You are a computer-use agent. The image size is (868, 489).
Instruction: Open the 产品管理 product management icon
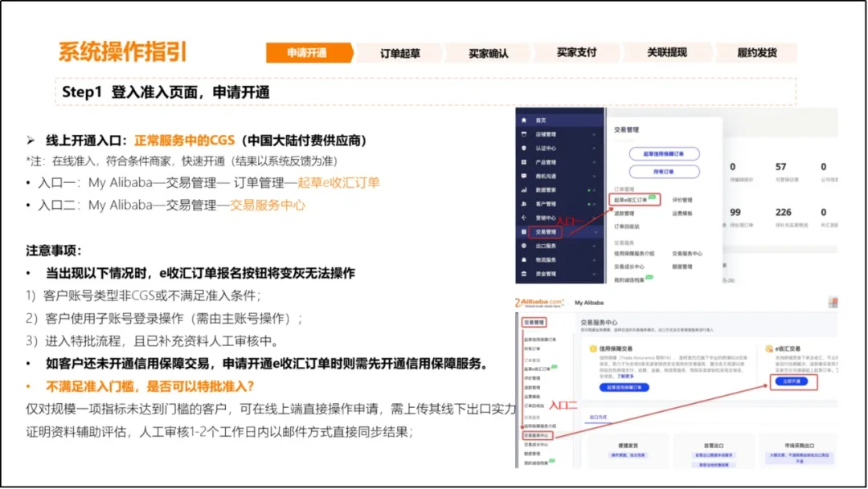tap(524, 160)
